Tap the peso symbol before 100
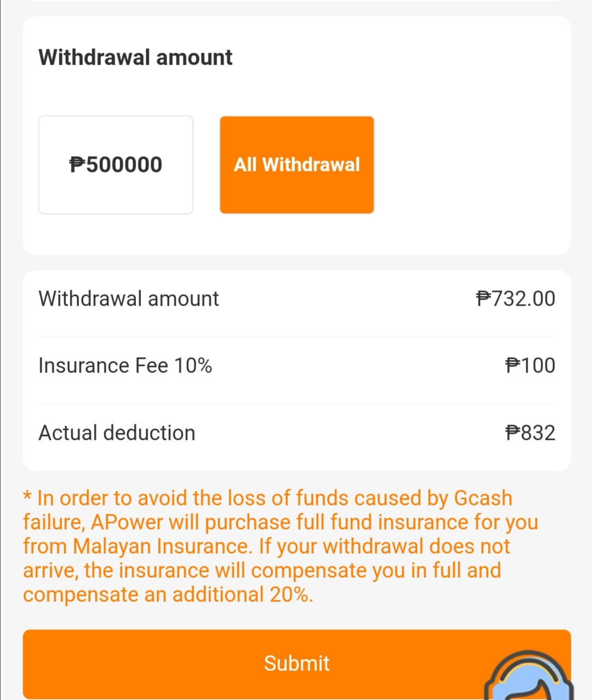This screenshot has height=700, width=592. (x=513, y=365)
